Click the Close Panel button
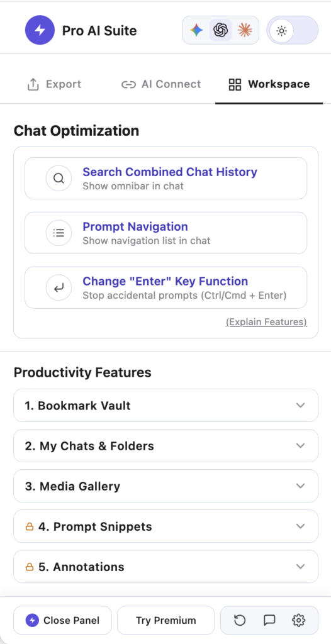This screenshot has height=644, width=331. point(62,620)
